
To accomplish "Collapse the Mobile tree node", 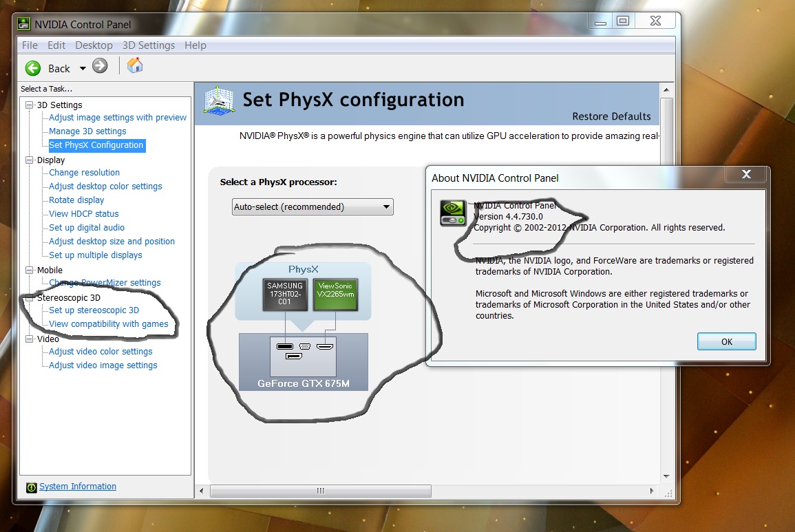I will pyautogui.click(x=30, y=270).
